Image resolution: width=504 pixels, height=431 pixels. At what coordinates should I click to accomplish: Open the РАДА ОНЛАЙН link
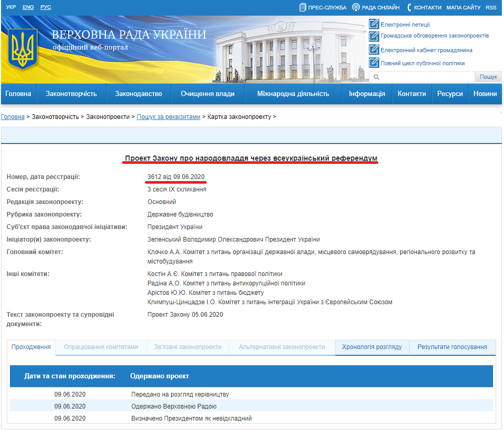click(380, 7)
